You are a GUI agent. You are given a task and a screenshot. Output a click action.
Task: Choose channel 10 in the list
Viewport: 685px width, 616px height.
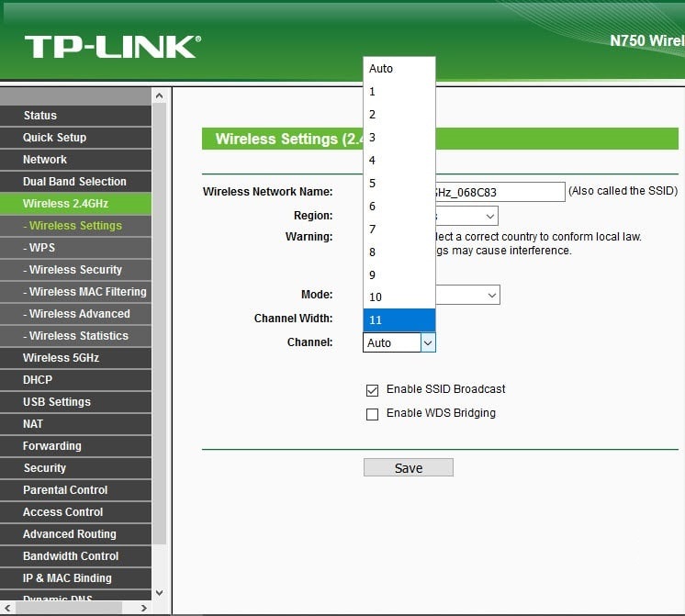coord(399,297)
